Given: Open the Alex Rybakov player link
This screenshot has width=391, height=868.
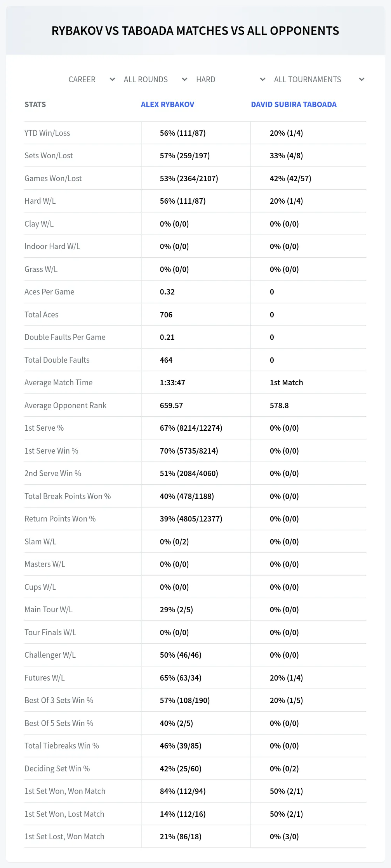Looking at the screenshot, I should coord(167,104).
